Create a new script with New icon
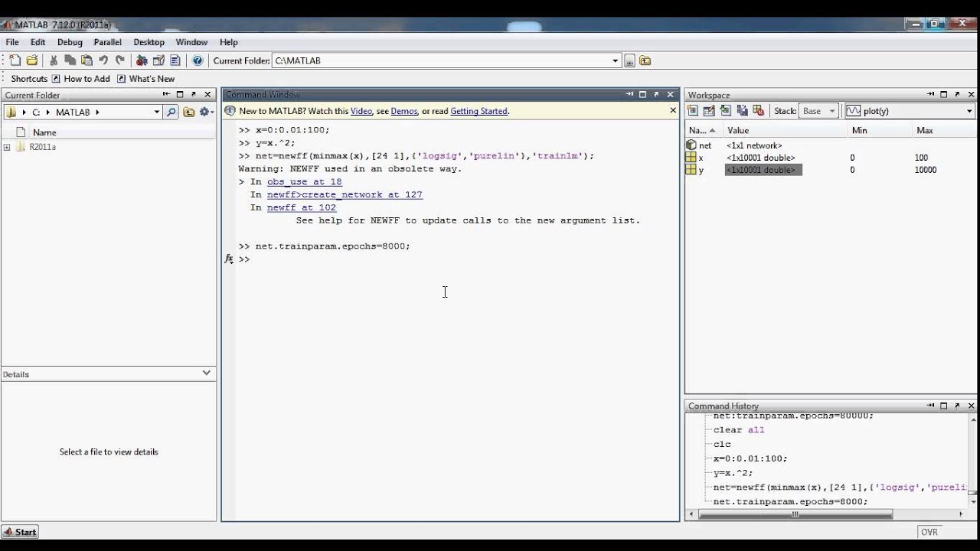Viewport: 980px width, 551px height. tap(15, 60)
